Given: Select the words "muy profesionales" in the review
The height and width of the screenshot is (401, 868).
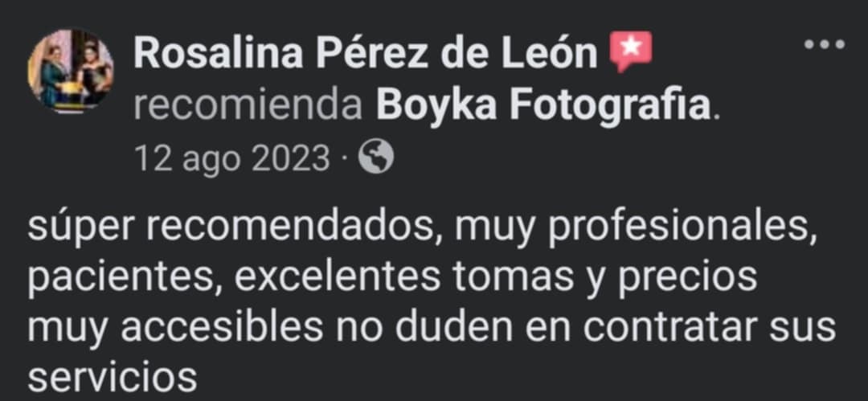Looking at the screenshot, I should 631,230.
